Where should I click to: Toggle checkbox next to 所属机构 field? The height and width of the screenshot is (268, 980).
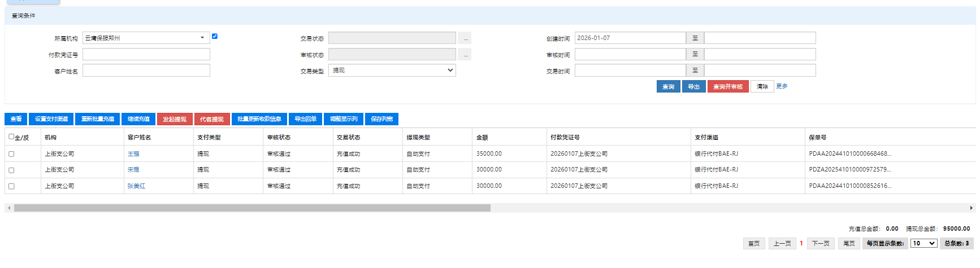(x=215, y=36)
